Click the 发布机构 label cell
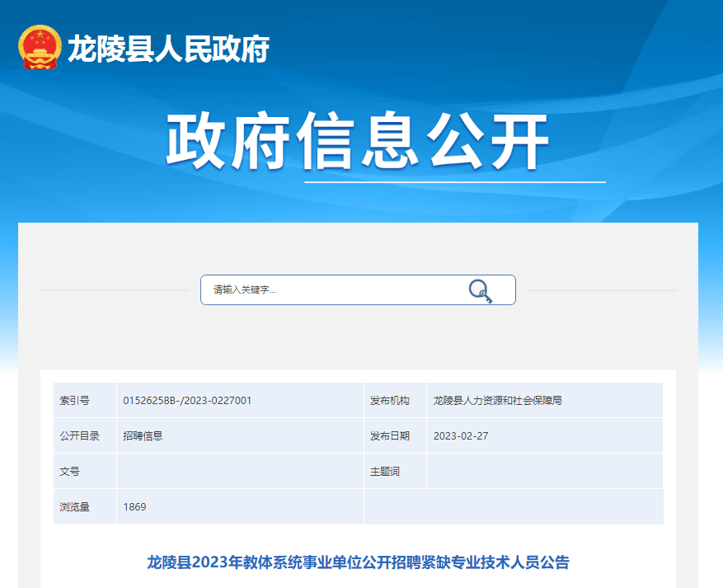 coord(390,401)
